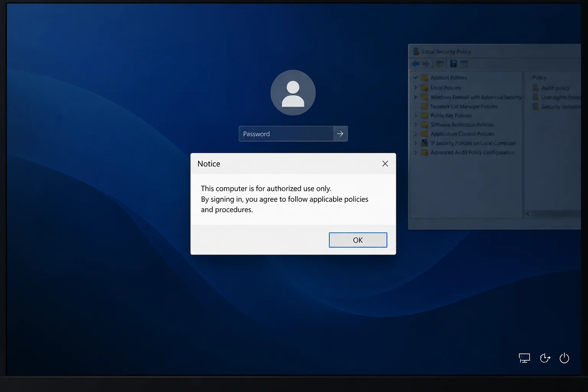This screenshot has height=392, width=588.
Task: Select the User rights row in the right pane
Action: (x=557, y=97)
